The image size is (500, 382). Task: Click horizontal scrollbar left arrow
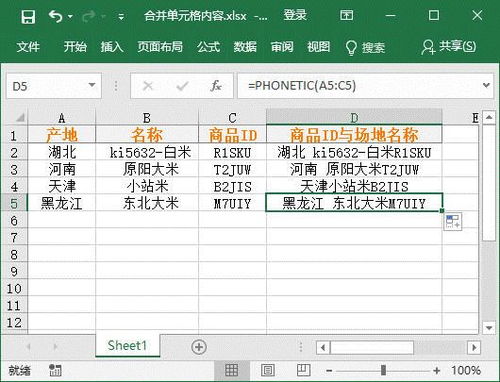click(x=323, y=347)
